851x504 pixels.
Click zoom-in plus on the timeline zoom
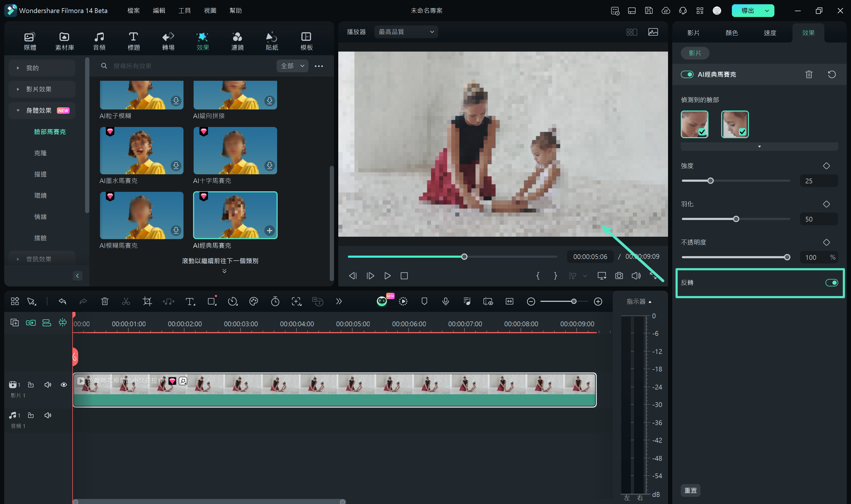tap(598, 301)
